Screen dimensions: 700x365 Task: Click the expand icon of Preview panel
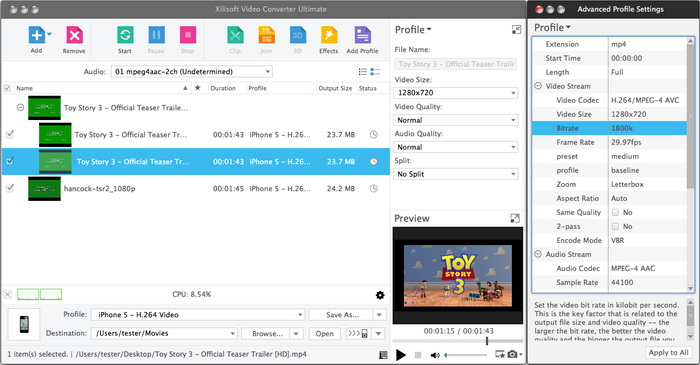pos(515,218)
